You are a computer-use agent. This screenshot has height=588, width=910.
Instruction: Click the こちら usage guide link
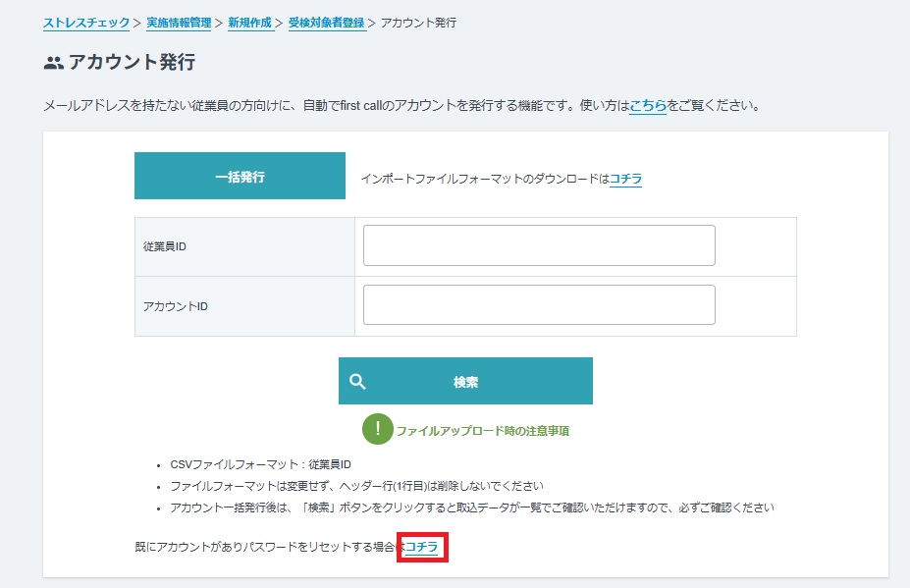click(646, 103)
